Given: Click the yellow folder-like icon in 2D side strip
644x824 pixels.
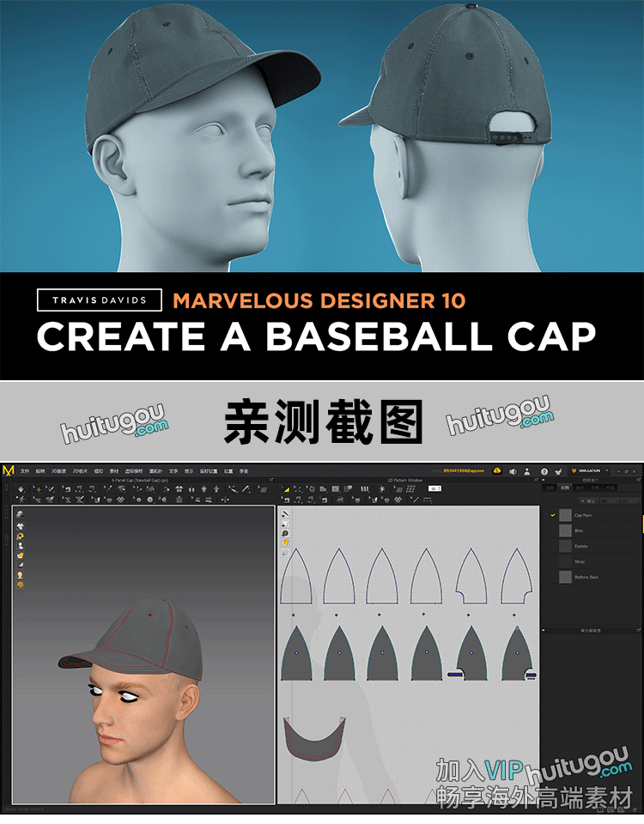Looking at the screenshot, I should pyautogui.click(x=285, y=542).
